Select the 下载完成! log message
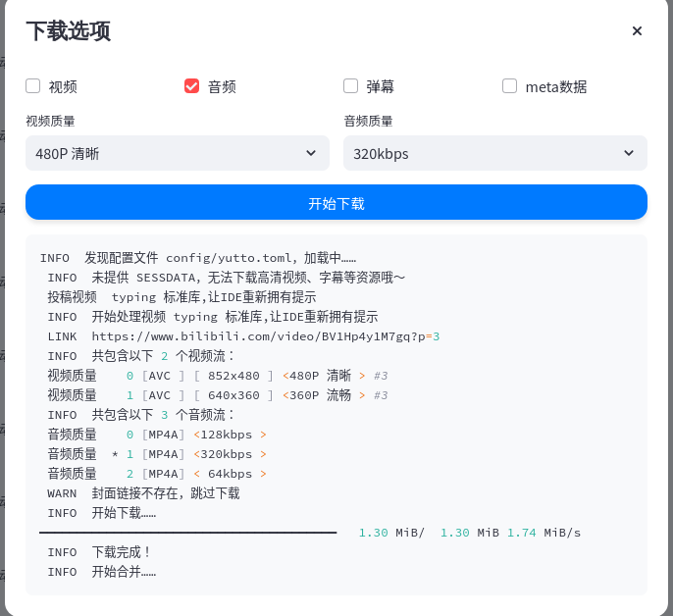This screenshot has height=616, width=673. point(122,552)
